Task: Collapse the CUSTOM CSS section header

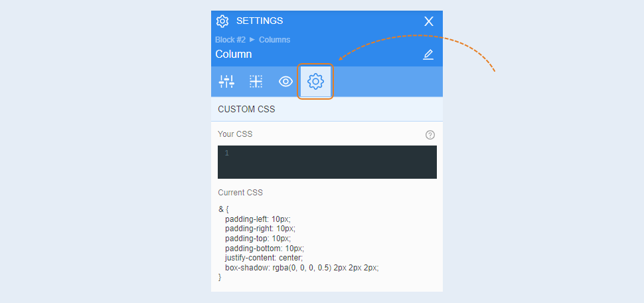Action: pos(327,110)
